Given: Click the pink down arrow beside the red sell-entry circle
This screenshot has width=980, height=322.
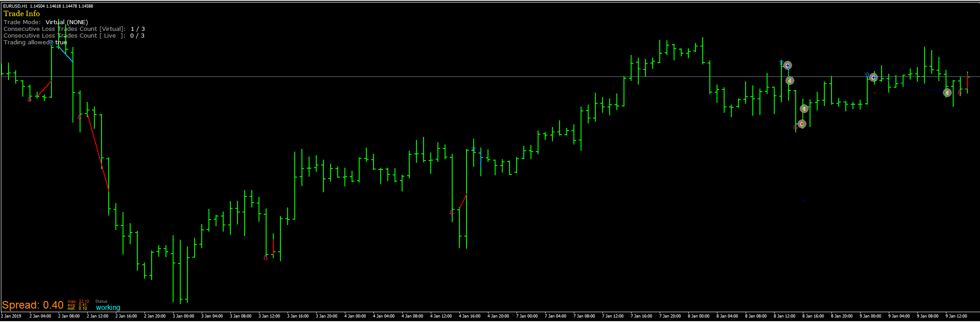Looking at the screenshot, I should pos(795,127).
